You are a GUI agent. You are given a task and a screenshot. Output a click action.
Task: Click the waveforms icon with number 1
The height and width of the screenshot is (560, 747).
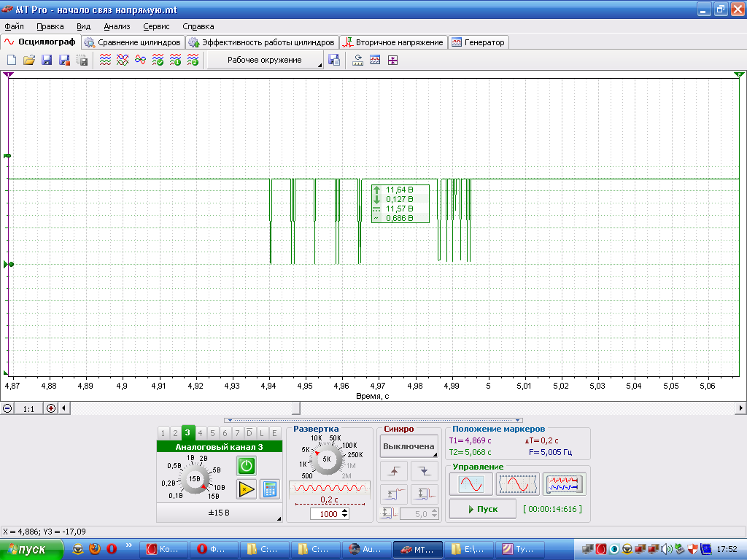click(x=175, y=60)
